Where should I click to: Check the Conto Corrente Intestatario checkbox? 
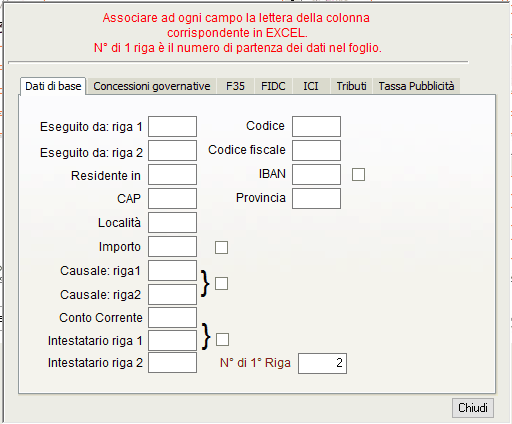(x=222, y=340)
